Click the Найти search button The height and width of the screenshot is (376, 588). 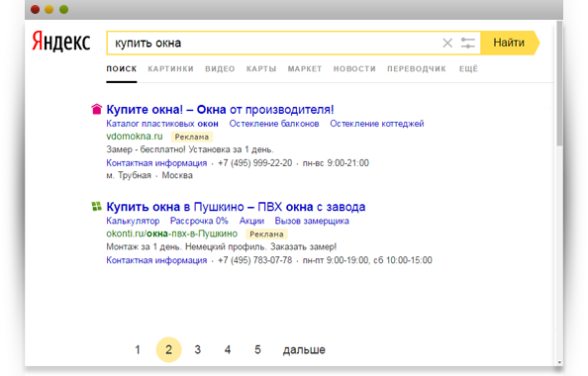(510, 43)
